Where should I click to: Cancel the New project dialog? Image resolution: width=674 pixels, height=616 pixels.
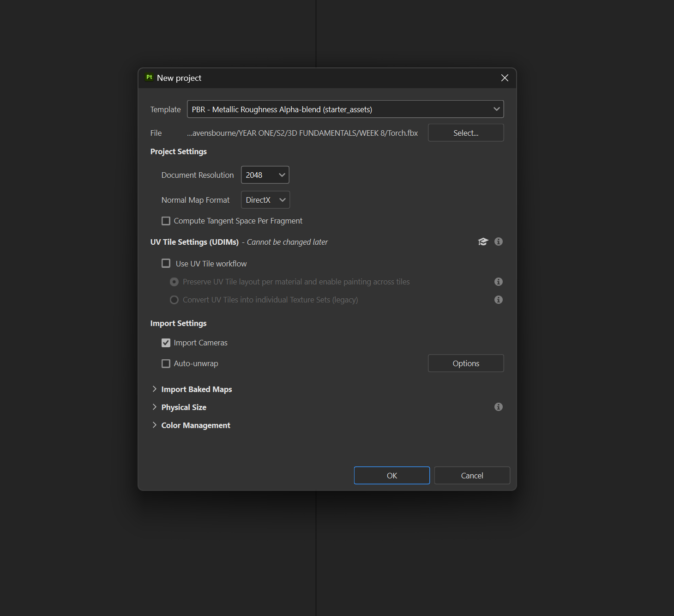(472, 476)
